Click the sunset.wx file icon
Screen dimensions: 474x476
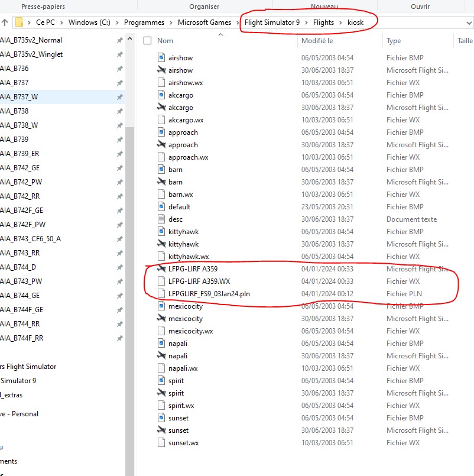161,443
